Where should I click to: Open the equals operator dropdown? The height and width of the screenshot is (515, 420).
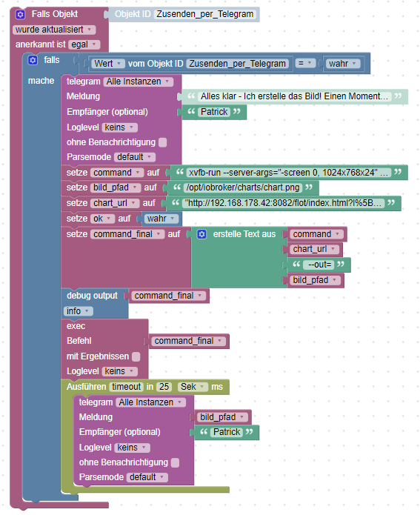(x=305, y=64)
